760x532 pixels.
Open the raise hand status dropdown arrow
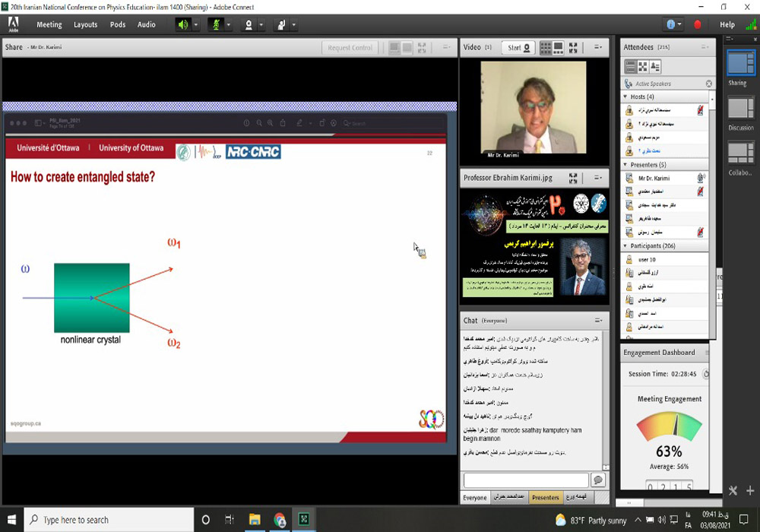click(293, 24)
